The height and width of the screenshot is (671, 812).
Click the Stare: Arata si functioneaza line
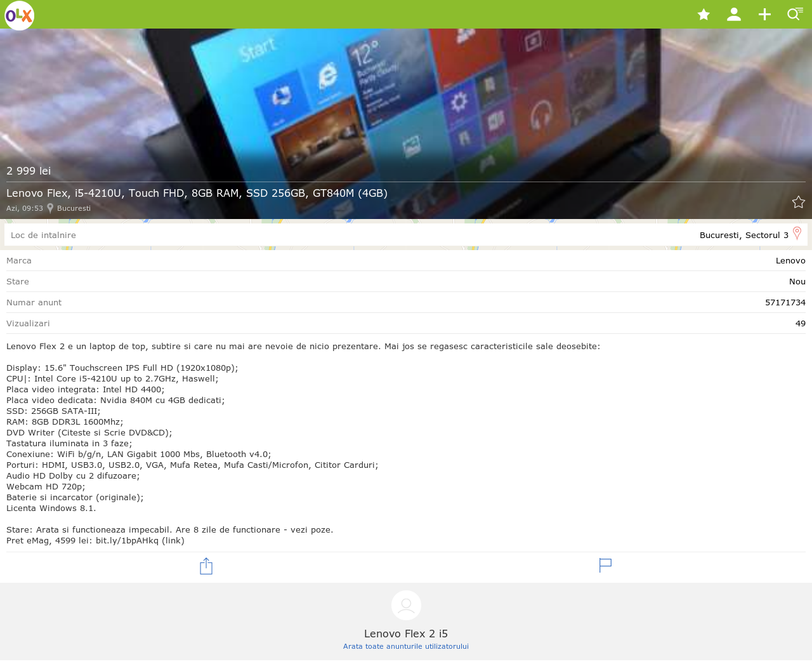(x=170, y=529)
